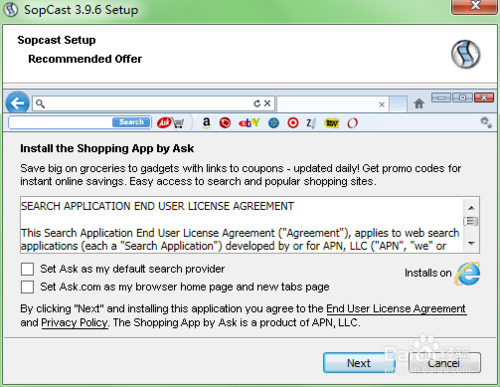Open the End User License Agreement link
Image resolution: width=500 pixels, height=387 pixels.
tap(396, 309)
